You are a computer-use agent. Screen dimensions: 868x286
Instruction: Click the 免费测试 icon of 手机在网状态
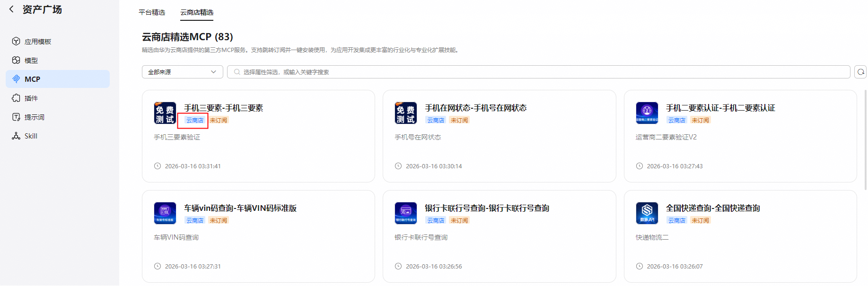pyautogui.click(x=406, y=113)
